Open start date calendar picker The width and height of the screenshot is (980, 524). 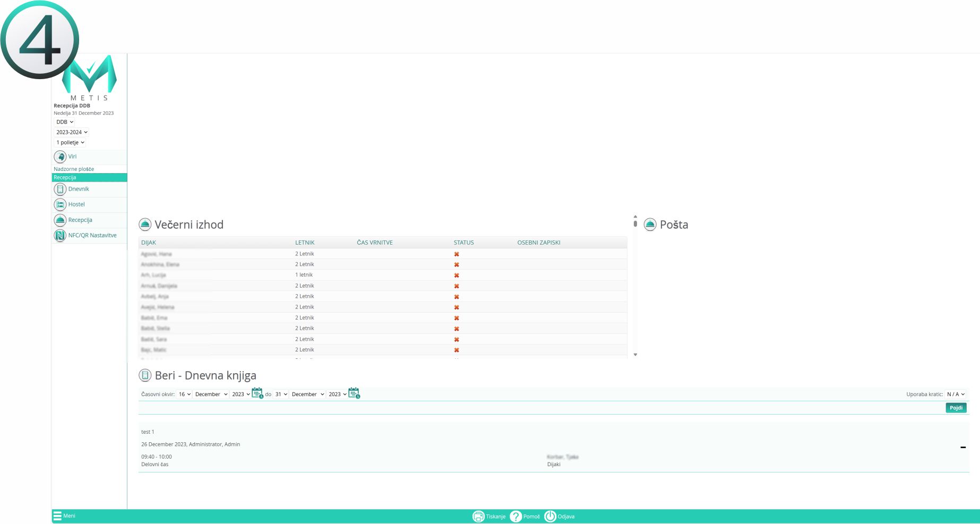257,393
